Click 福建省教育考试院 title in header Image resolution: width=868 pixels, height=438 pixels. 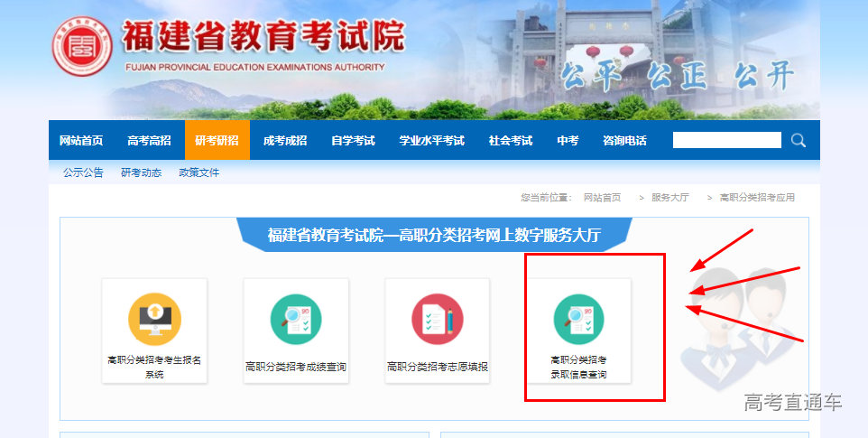[x=263, y=37]
